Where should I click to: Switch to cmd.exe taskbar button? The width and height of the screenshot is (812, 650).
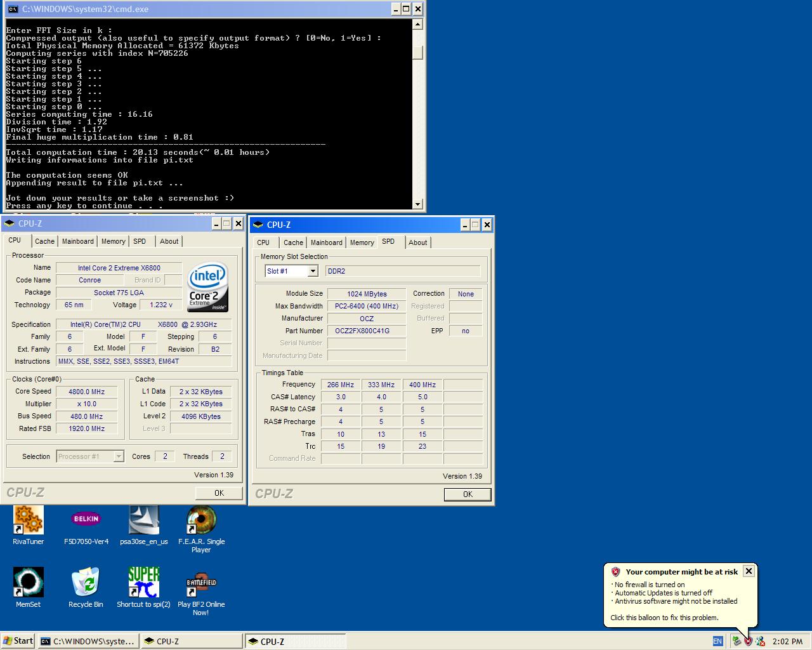pyautogui.click(x=88, y=641)
